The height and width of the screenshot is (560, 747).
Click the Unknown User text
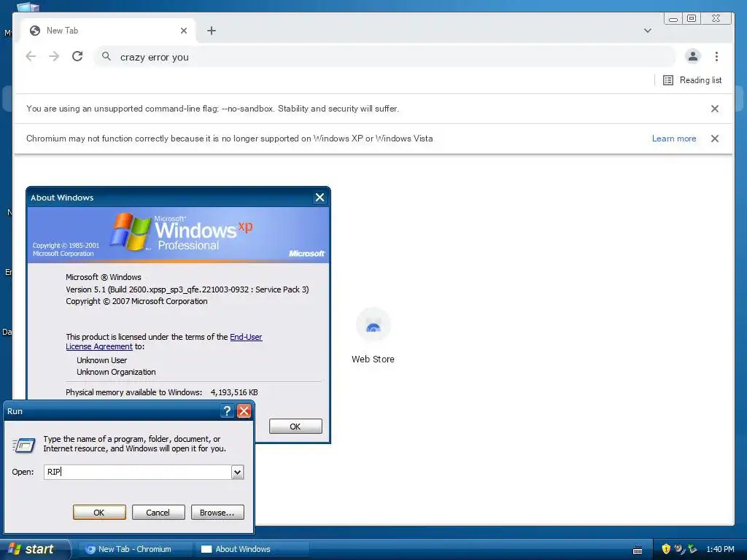[102, 360]
